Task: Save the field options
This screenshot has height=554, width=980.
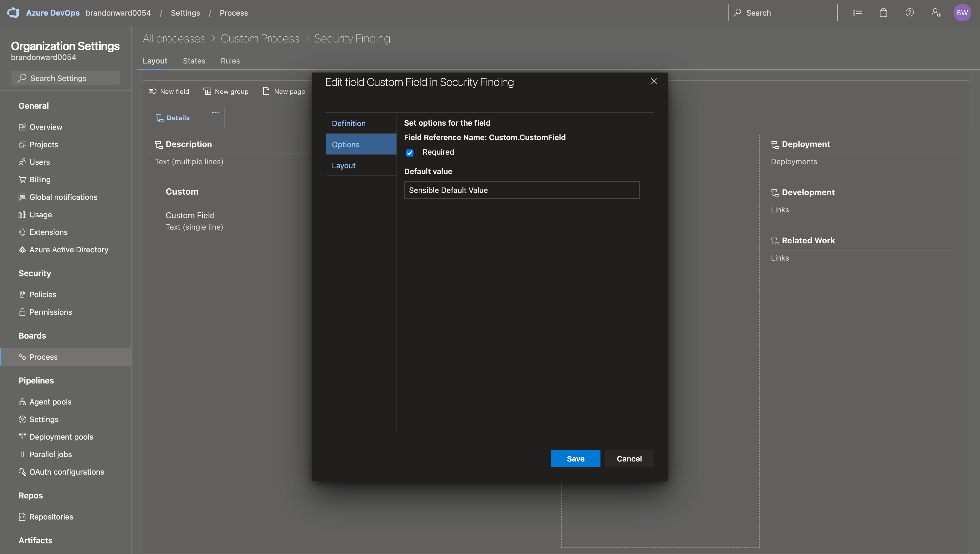Action: [x=575, y=458]
